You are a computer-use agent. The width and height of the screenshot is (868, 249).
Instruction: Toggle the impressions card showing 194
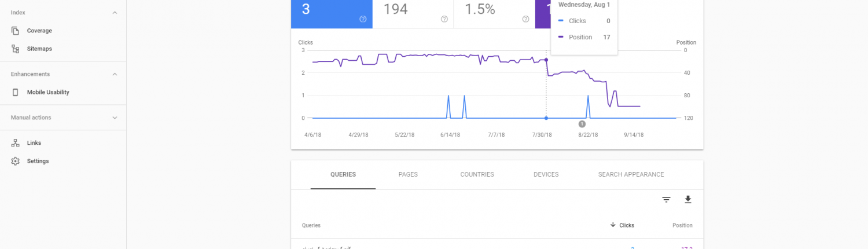[412, 13]
